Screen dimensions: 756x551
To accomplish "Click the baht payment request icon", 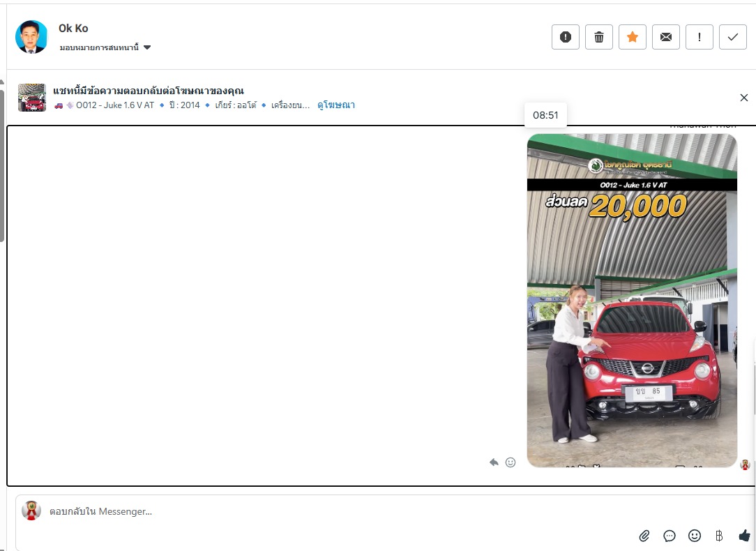I will [719, 536].
